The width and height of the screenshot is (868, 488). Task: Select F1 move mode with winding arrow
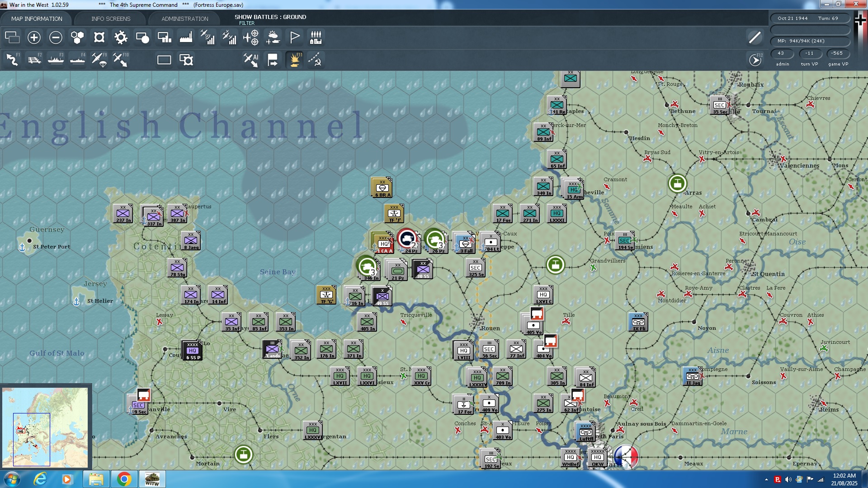(x=12, y=60)
